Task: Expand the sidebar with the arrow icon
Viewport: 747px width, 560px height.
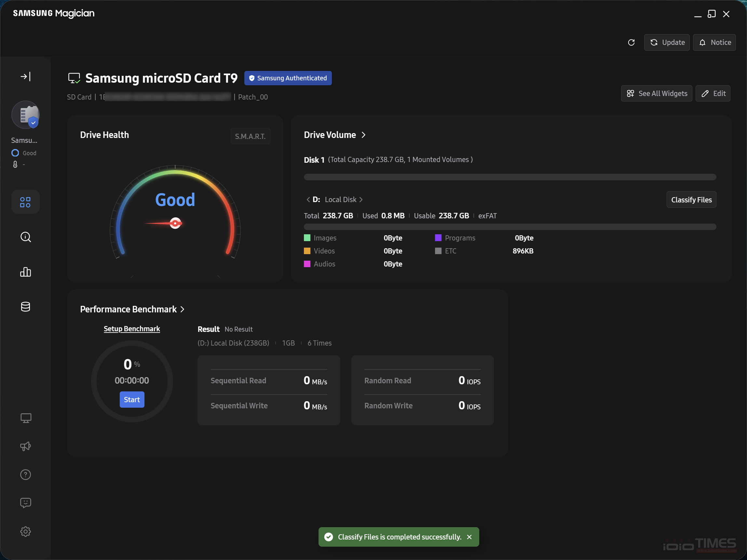Action: pyautogui.click(x=25, y=77)
